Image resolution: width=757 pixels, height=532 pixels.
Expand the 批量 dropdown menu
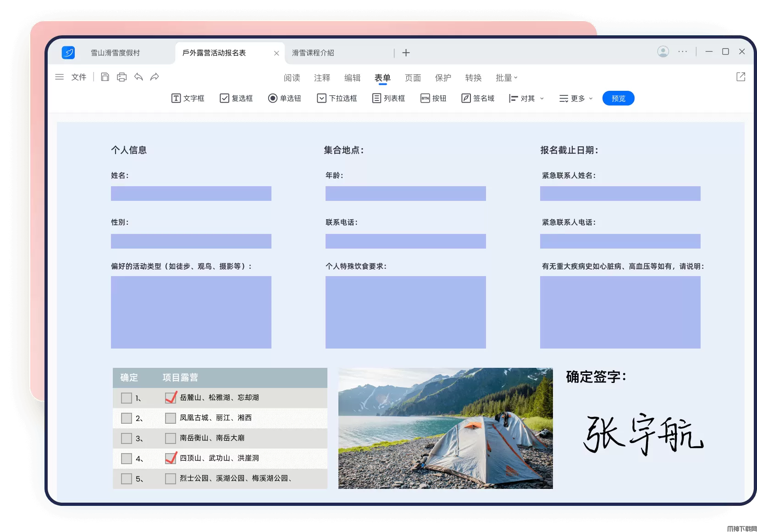pos(507,78)
